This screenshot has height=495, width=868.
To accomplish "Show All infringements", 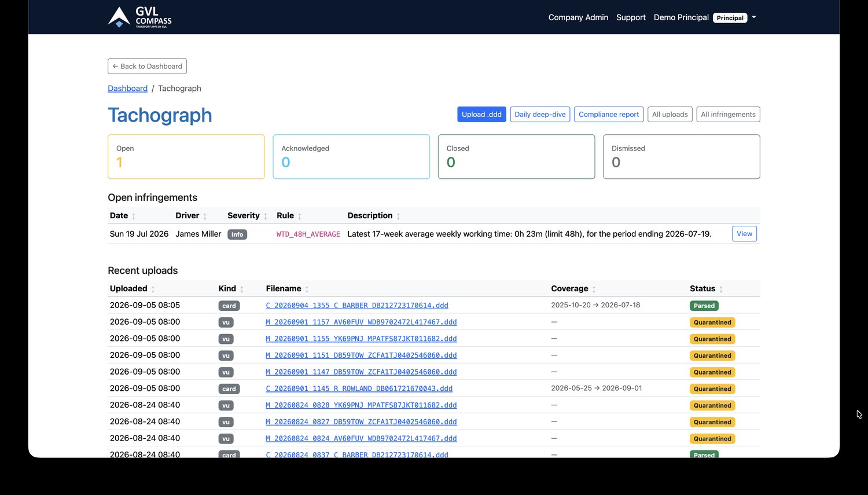I will 728,114.
